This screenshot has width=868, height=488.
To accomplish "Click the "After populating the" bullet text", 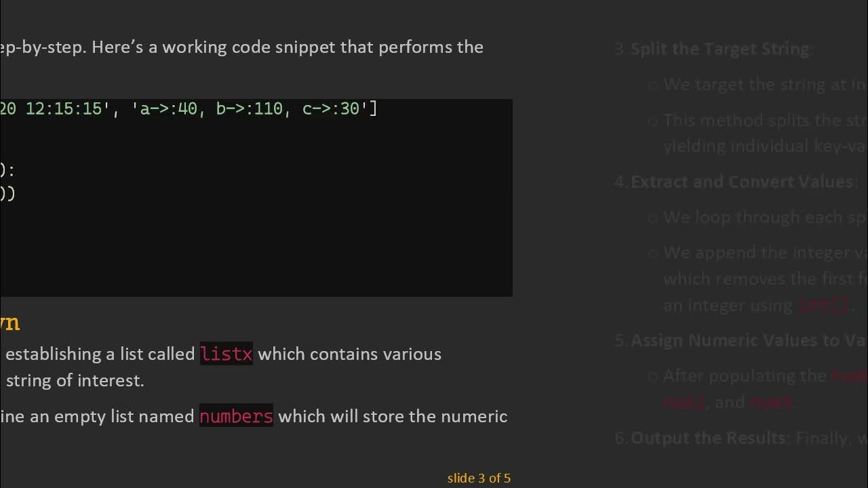I will click(745, 375).
